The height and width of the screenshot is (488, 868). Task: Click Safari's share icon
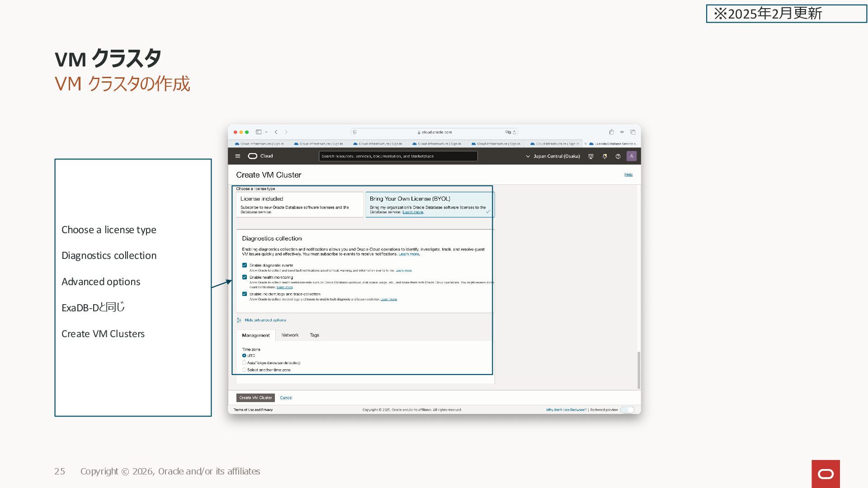[x=611, y=132]
